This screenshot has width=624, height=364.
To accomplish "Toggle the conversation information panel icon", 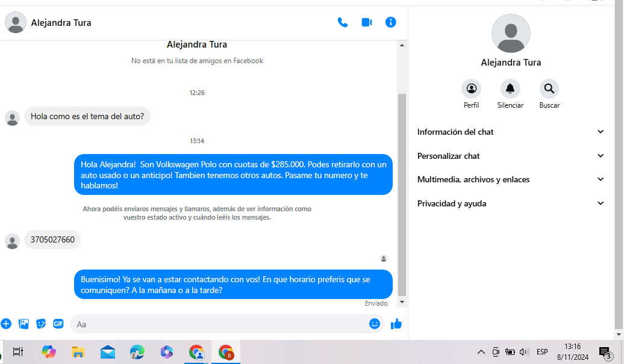I will 390,22.
